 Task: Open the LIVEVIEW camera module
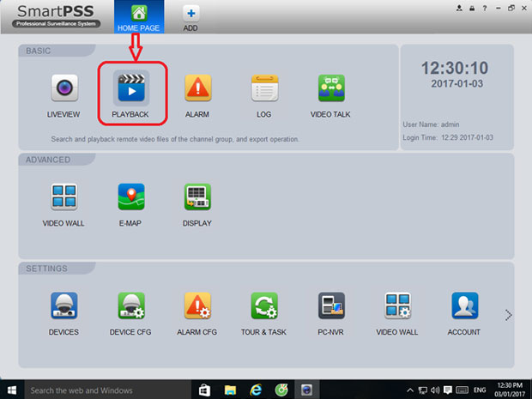click(64, 88)
